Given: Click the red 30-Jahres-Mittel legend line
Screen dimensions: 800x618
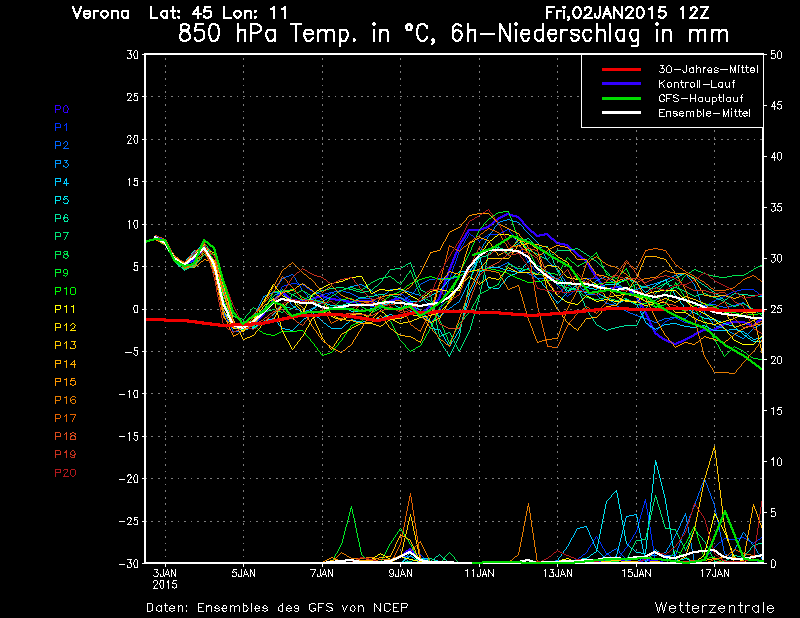Looking at the screenshot, I should [621, 69].
